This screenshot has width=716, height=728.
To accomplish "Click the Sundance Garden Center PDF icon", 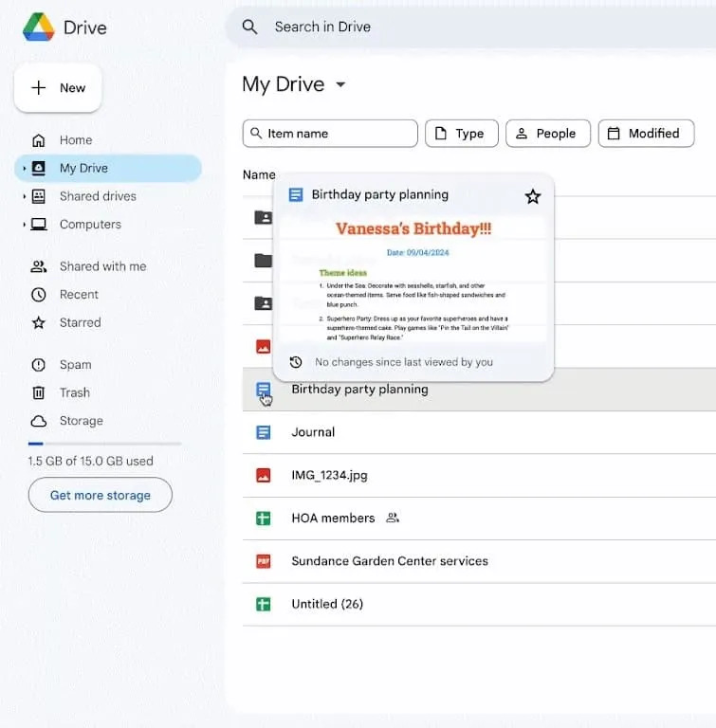I will coord(264,561).
